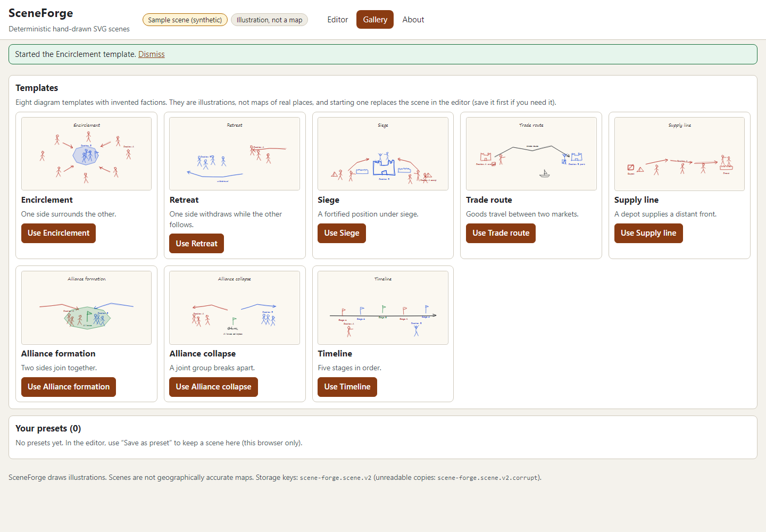The image size is (766, 532).
Task: Start the template with Use Timeline
Action: pyautogui.click(x=347, y=387)
